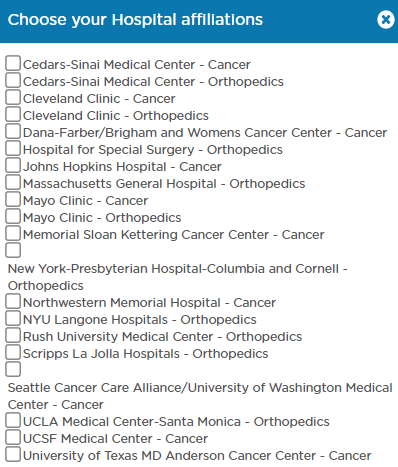Select Northwestern Memorial Hospital - Cancer
This screenshot has height=467, width=398.
13,301
